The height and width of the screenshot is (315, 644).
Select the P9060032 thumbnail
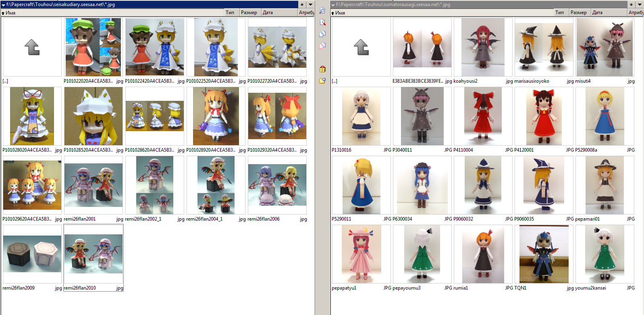[483, 185]
